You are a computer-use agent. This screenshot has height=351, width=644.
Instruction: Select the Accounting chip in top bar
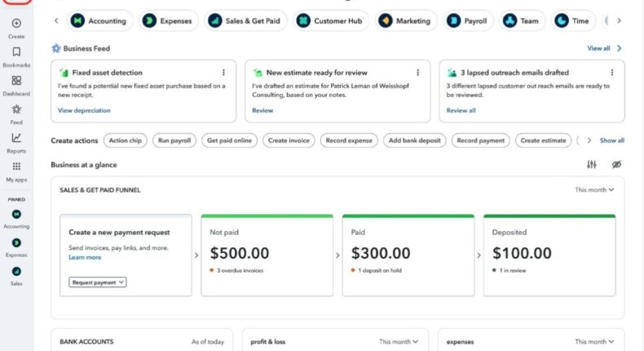[x=99, y=20]
